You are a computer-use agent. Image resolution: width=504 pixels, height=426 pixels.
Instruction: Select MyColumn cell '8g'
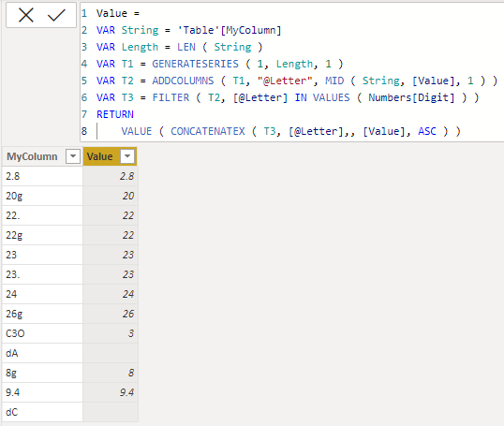42,373
